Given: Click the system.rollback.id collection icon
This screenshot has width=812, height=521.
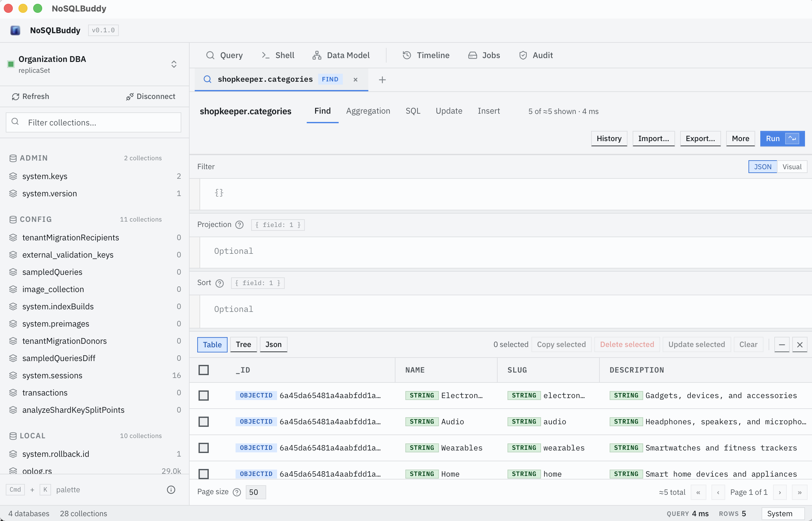Looking at the screenshot, I should click(x=13, y=454).
